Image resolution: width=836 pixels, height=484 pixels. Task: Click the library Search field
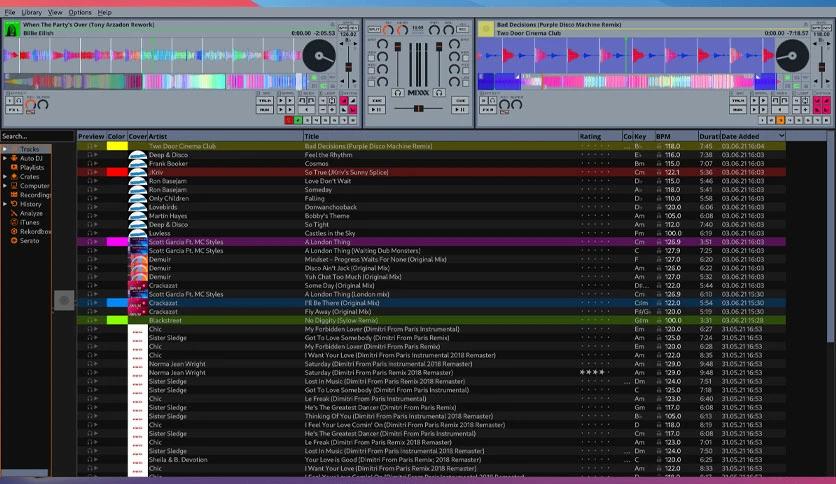click(x=37, y=136)
